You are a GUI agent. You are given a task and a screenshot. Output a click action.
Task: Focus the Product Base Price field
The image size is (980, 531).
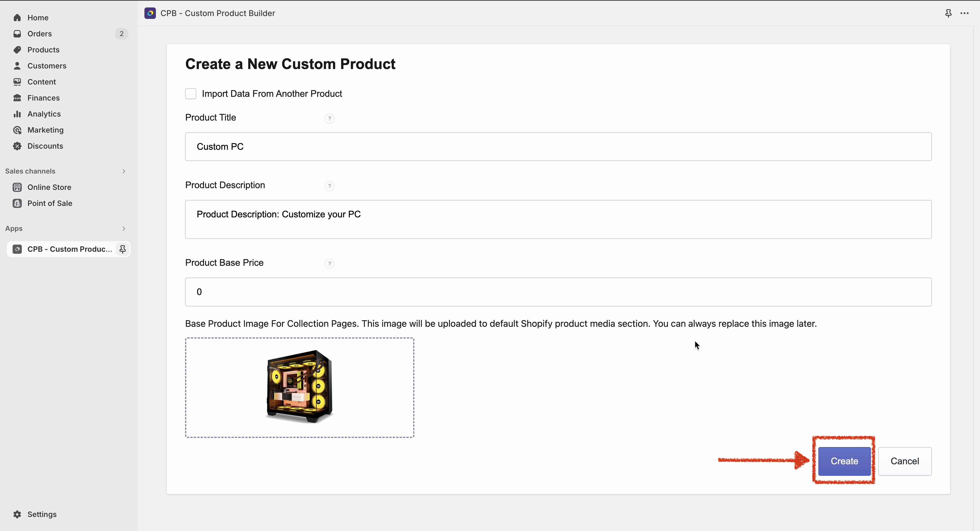tap(558, 292)
